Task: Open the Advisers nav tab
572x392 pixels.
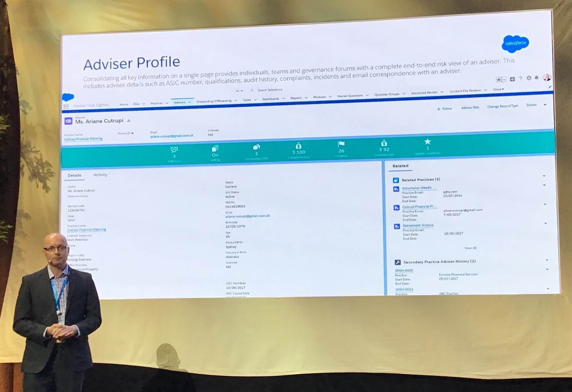Action: 179,102
